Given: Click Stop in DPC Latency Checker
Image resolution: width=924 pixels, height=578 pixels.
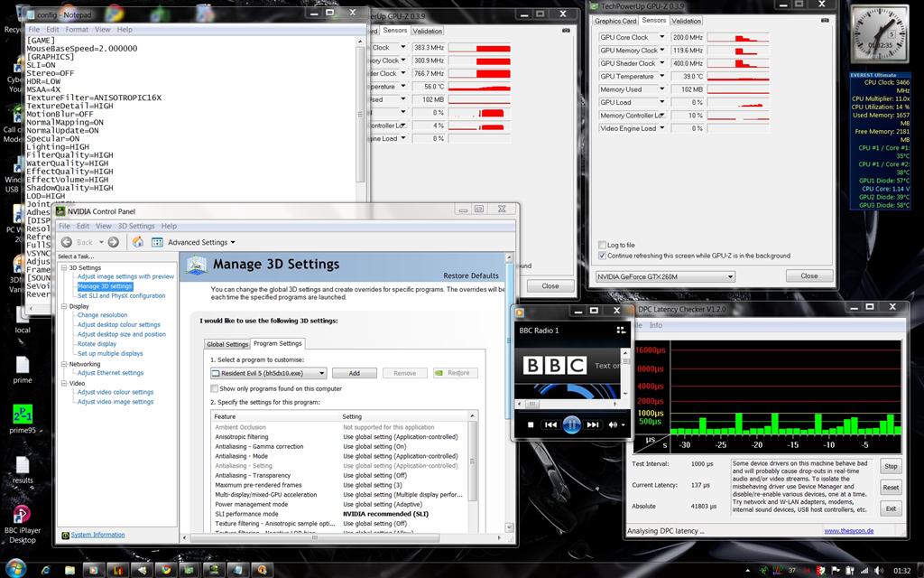Looking at the screenshot, I should [891, 466].
